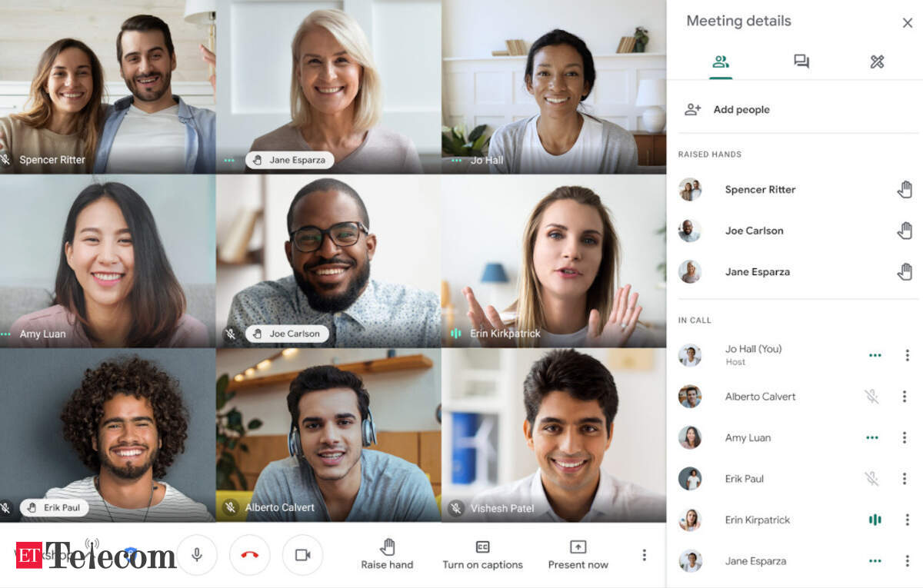Screen dimensions: 923x588
Task: Select Erin Kirkpatrick's video tile
Action: (x=554, y=261)
